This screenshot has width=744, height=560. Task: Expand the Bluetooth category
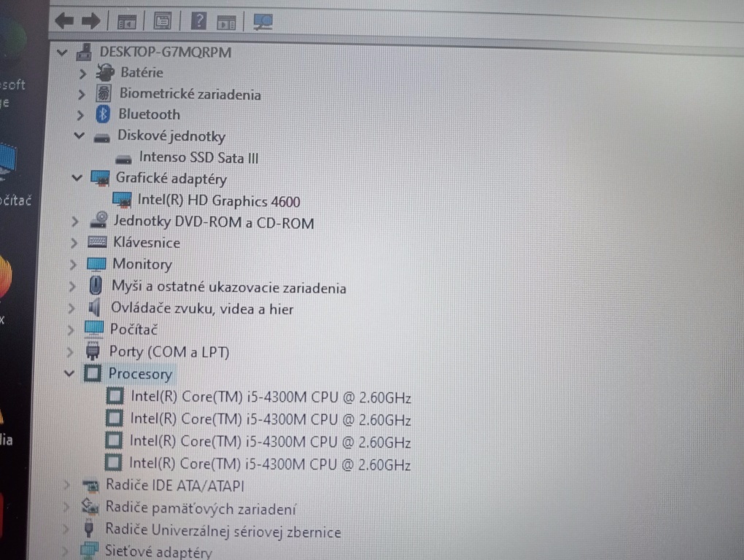pos(80,115)
